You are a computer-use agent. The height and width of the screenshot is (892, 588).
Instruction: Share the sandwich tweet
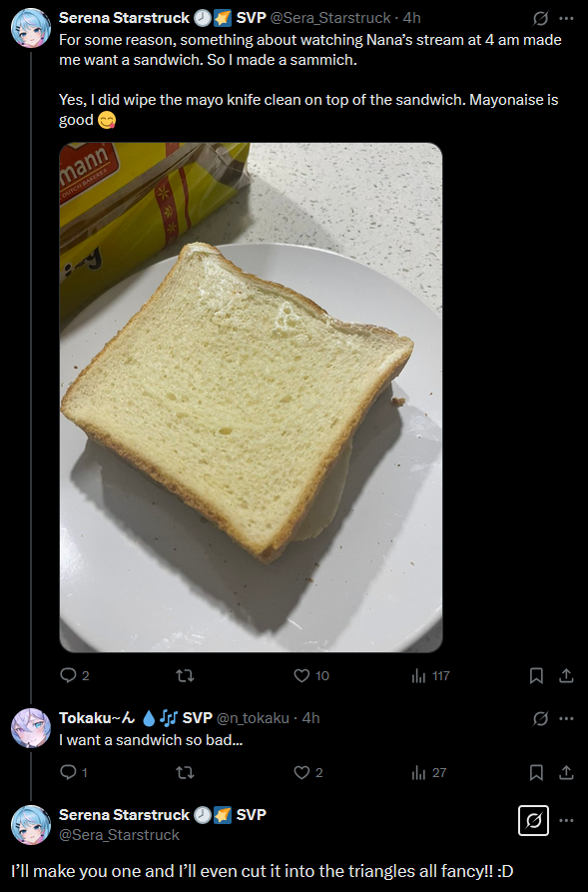tap(566, 675)
